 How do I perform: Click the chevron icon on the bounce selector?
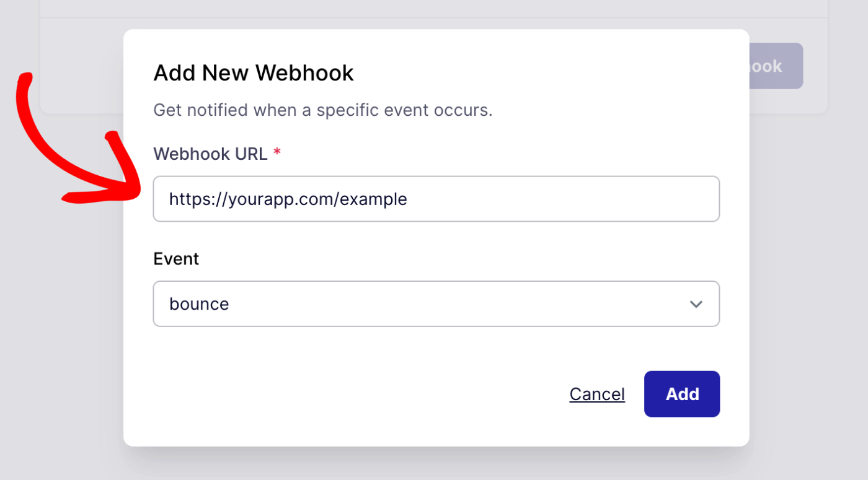696,303
